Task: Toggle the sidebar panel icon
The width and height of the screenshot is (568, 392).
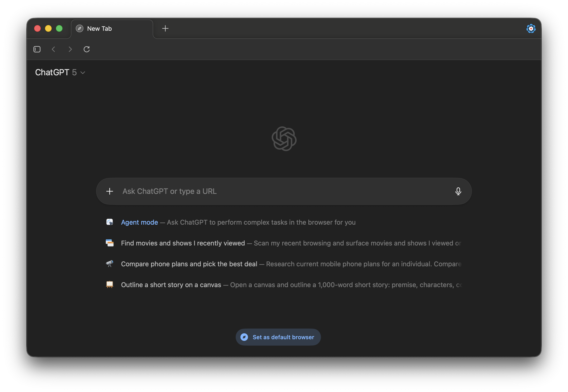Action: point(37,49)
